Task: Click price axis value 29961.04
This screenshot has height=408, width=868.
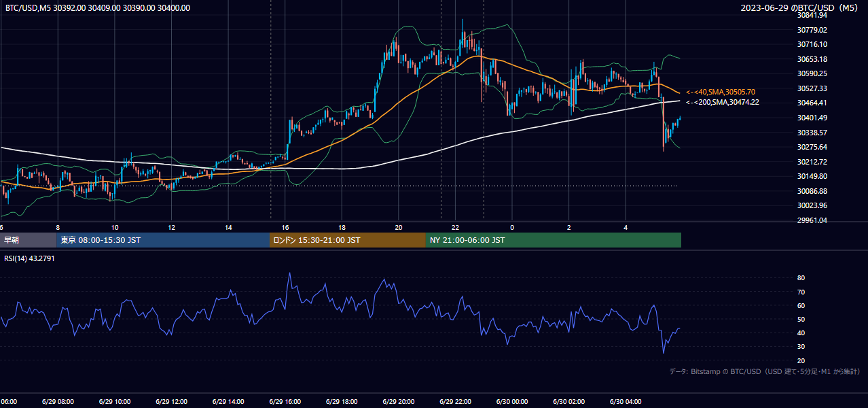Action: pos(812,220)
